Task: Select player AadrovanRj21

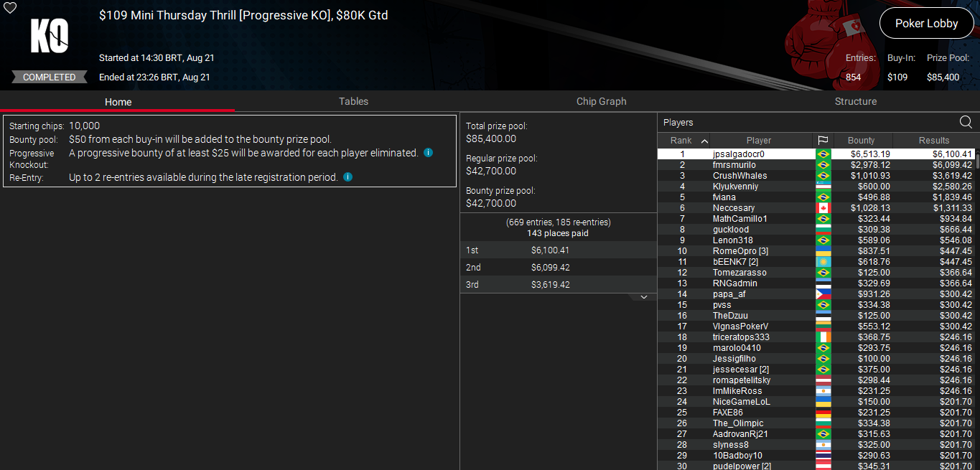Action: [816, 434]
